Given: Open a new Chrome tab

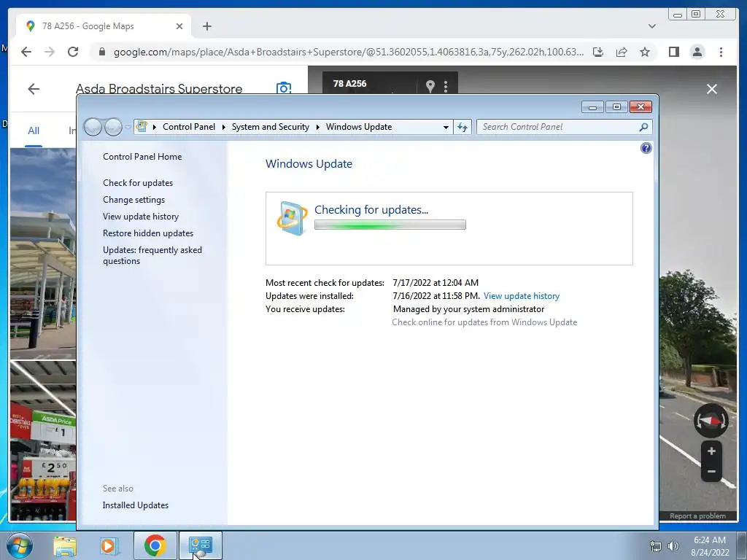Looking at the screenshot, I should click(x=206, y=26).
